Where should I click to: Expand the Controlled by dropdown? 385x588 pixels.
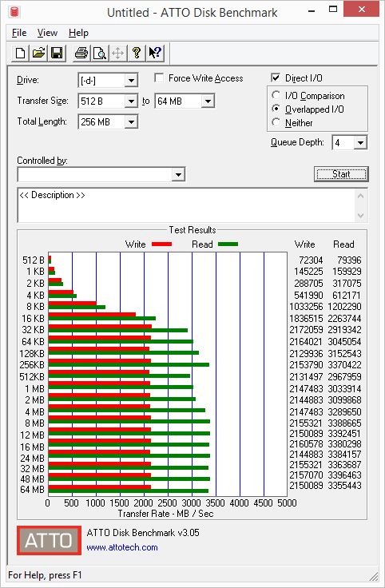(178, 175)
